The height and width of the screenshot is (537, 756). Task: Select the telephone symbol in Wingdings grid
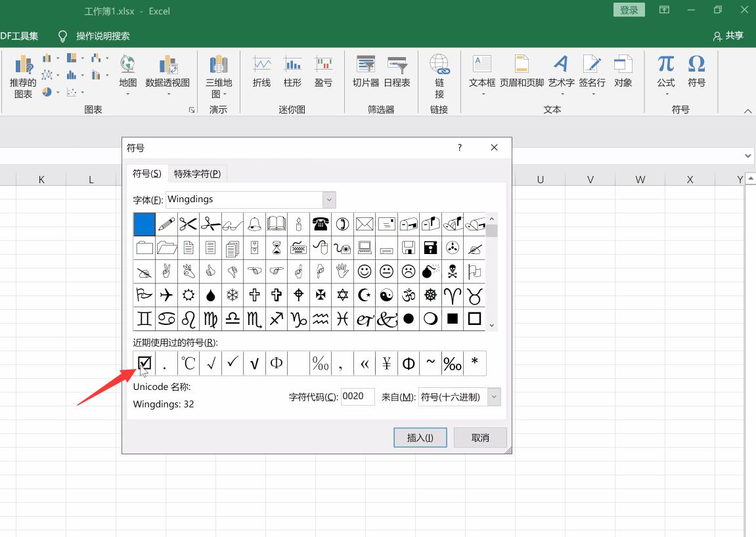coord(321,224)
